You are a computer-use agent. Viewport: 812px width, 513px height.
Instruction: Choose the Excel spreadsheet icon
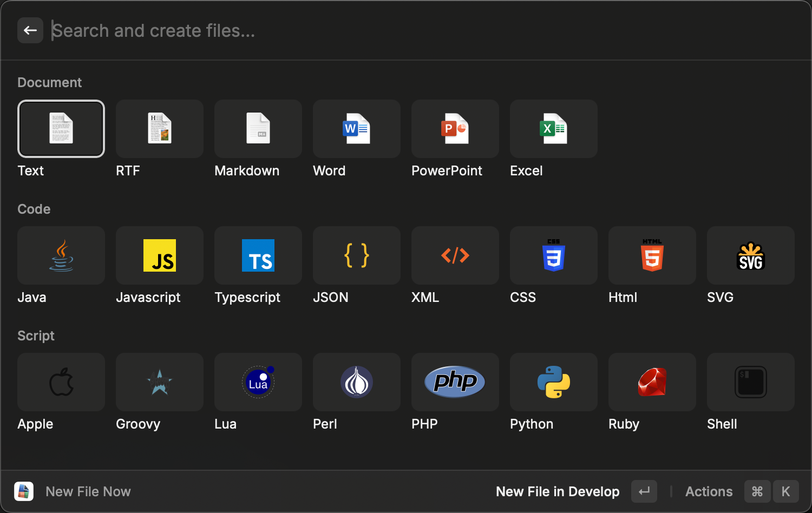554,129
